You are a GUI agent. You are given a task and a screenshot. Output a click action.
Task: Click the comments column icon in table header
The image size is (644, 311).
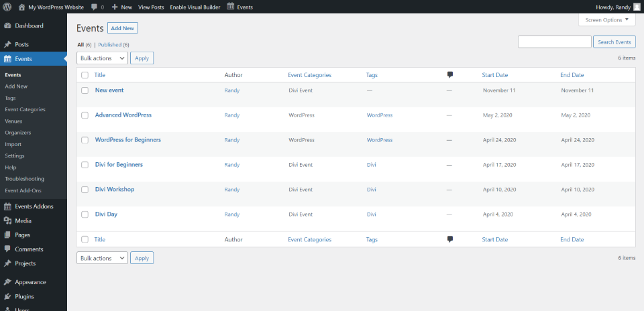tap(450, 75)
